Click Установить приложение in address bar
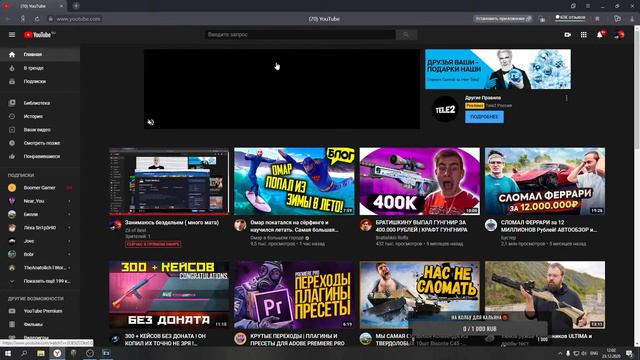Image resolution: width=640 pixels, height=360 pixels. (503, 19)
